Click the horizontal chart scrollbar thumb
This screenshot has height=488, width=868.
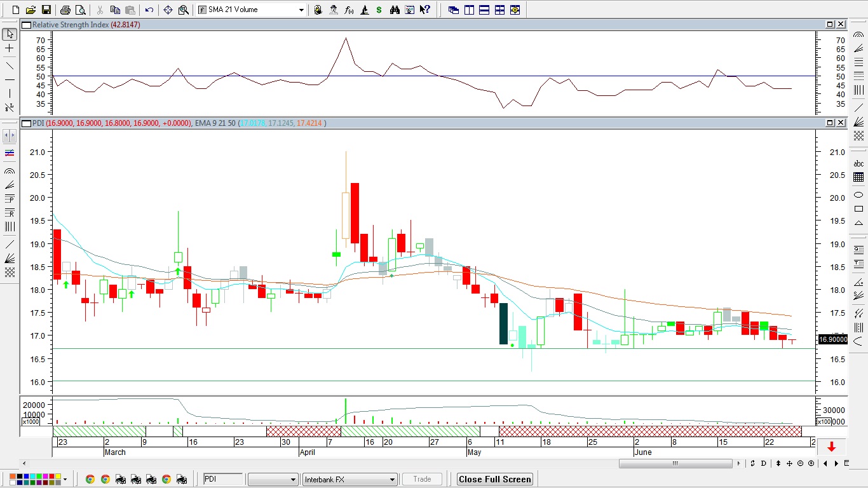[675, 463]
